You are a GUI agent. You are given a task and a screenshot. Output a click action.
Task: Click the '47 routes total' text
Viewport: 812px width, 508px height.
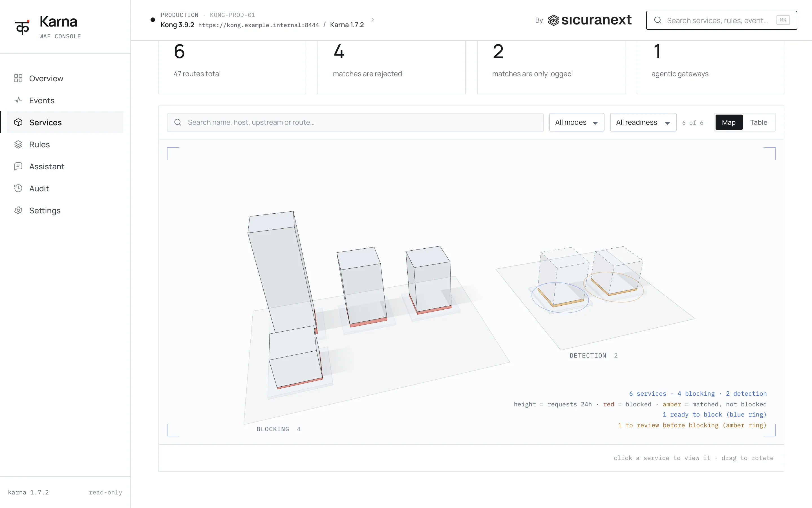point(197,74)
